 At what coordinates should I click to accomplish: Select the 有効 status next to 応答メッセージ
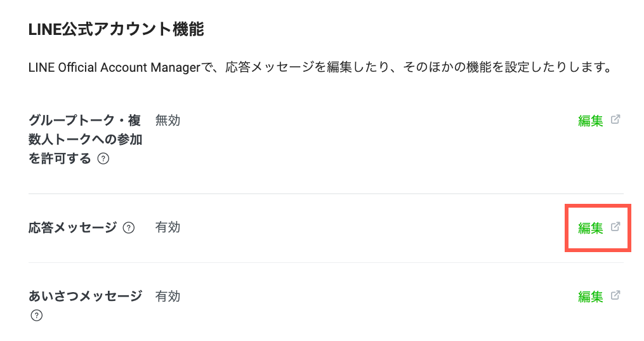tap(168, 227)
